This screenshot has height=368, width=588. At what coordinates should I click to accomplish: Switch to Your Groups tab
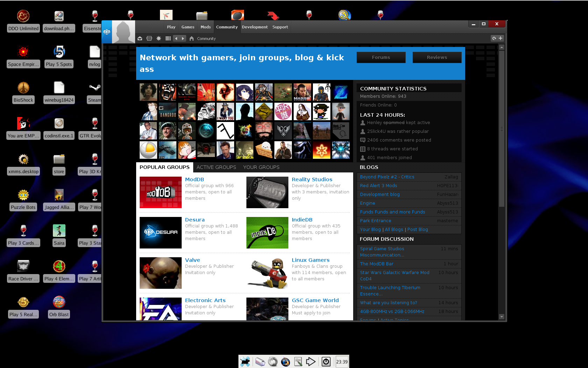261,167
